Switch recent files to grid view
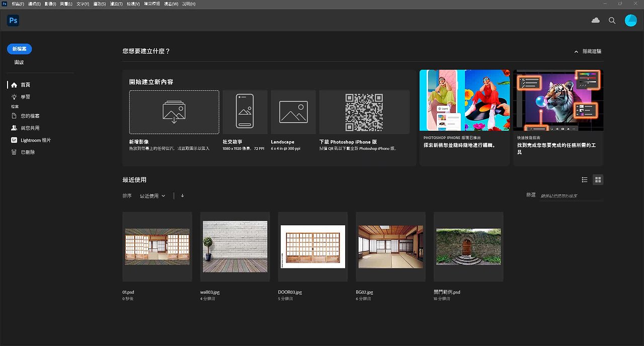Viewport: 644px width, 346px height. tap(598, 180)
